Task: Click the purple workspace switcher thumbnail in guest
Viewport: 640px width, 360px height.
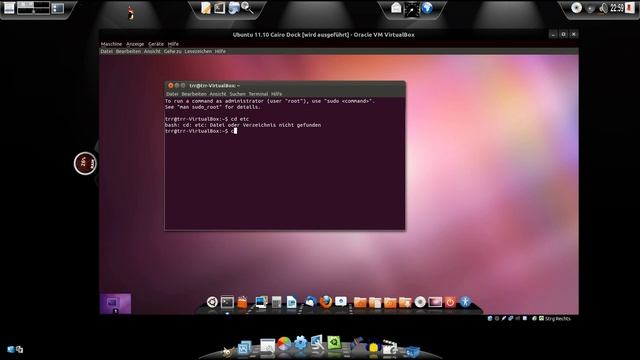Action: click(116, 304)
